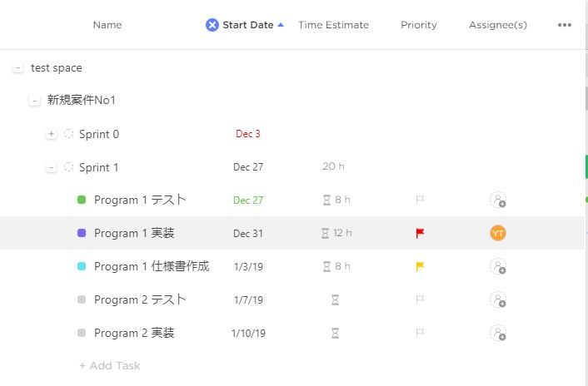
Task: Change the gray status of Program 2 テスト
Action: [82, 299]
